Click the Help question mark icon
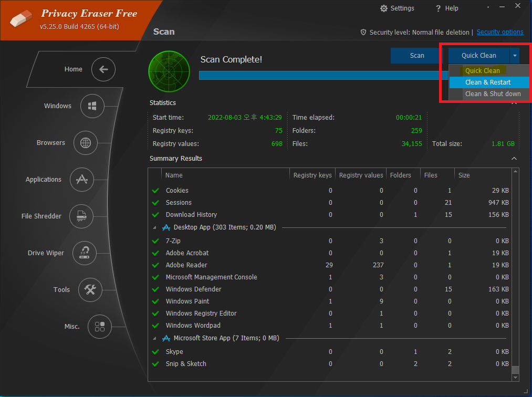 439,8
